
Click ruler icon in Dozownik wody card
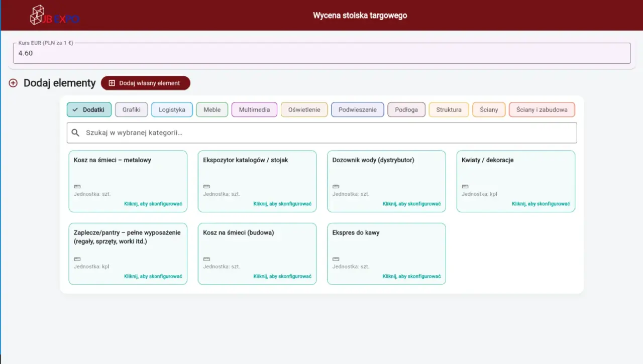(x=336, y=186)
